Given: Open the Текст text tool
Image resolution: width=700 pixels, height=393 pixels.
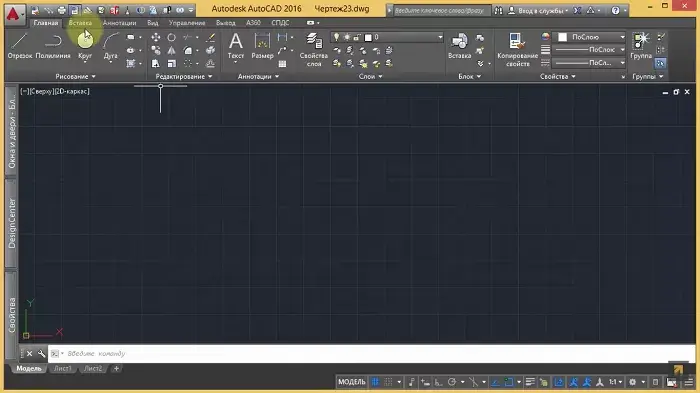Looking at the screenshot, I should pyautogui.click(x=236, y=46).
